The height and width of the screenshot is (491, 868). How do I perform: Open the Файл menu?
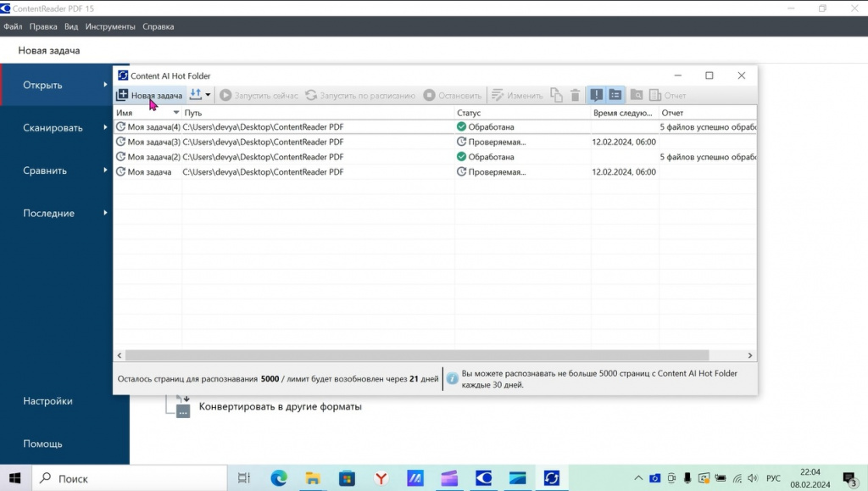click(13, 26)
